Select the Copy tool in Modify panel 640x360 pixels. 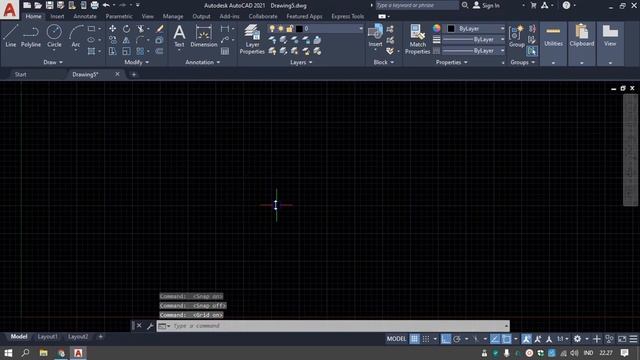[x=112, y=40]
